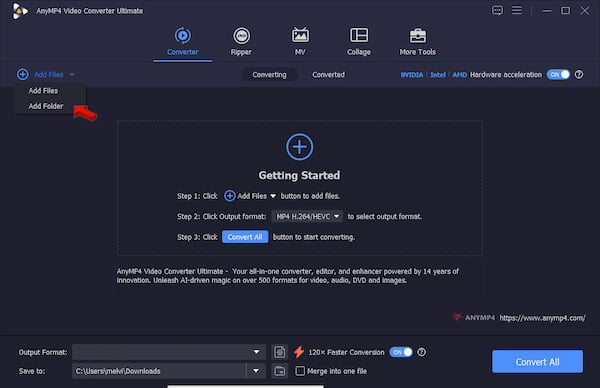
Task: Open MP4 H.264/HEVC format dropdown in Step 2
Action: 307,217
